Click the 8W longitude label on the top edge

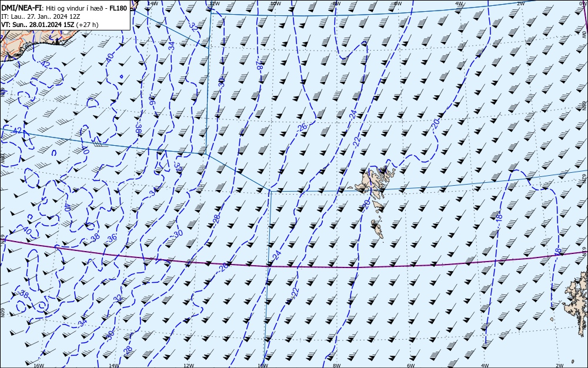click(337, 3)
